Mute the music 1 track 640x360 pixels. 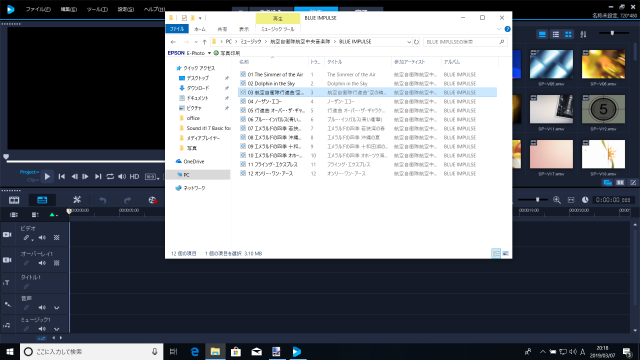pos(42,329)
